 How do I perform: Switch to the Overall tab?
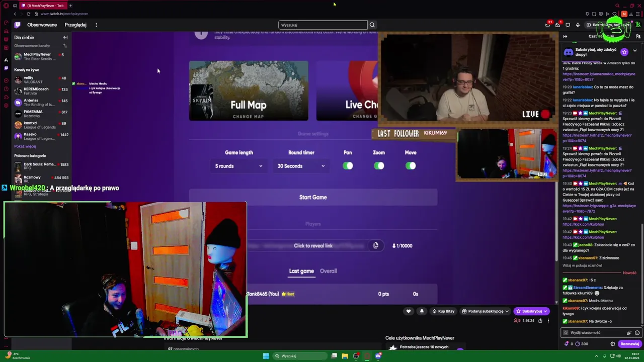[328, 271]
